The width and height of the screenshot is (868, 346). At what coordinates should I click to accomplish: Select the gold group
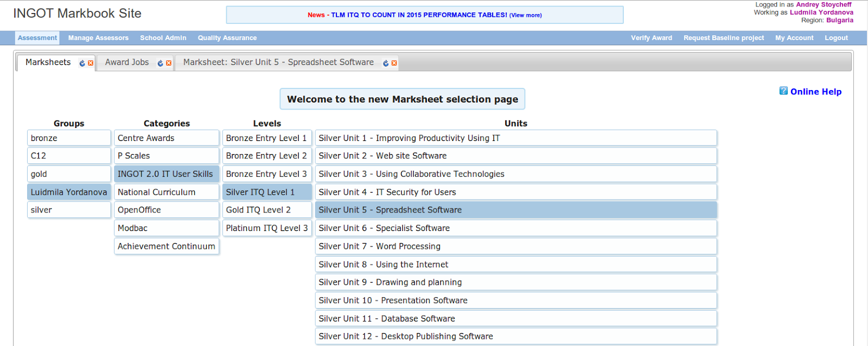(69, 174)
